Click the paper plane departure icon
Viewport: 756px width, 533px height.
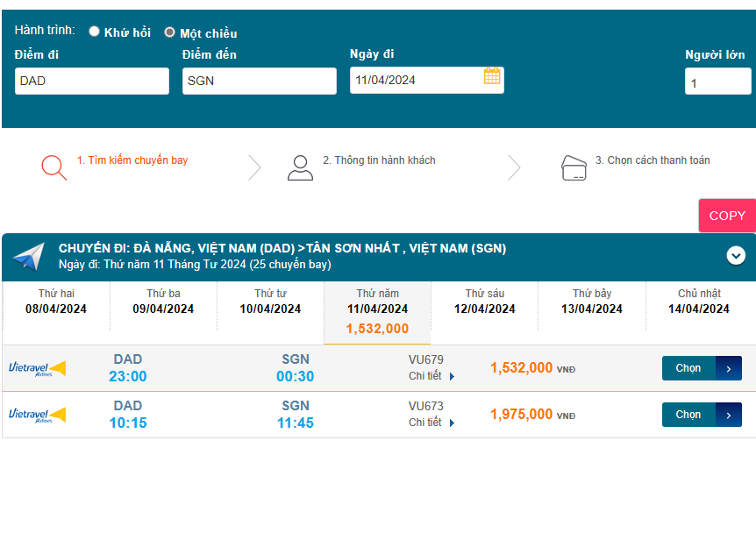(29, 256)
